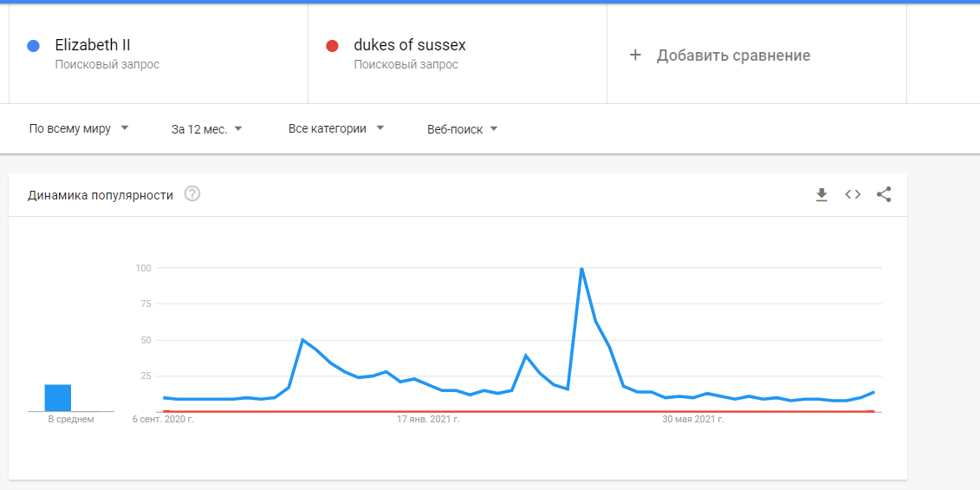980x490 pixels.
Task: Open the 'За 12 мес.' time range dropdown
Action: point(207,129)
